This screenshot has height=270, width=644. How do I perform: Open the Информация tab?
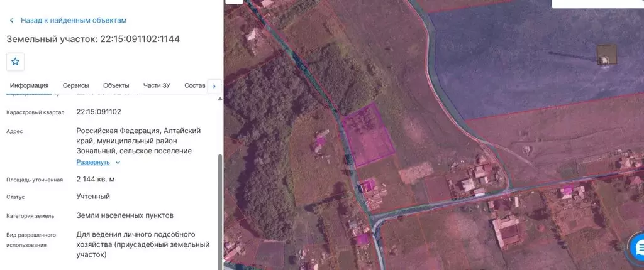click(x=29, y=85)
